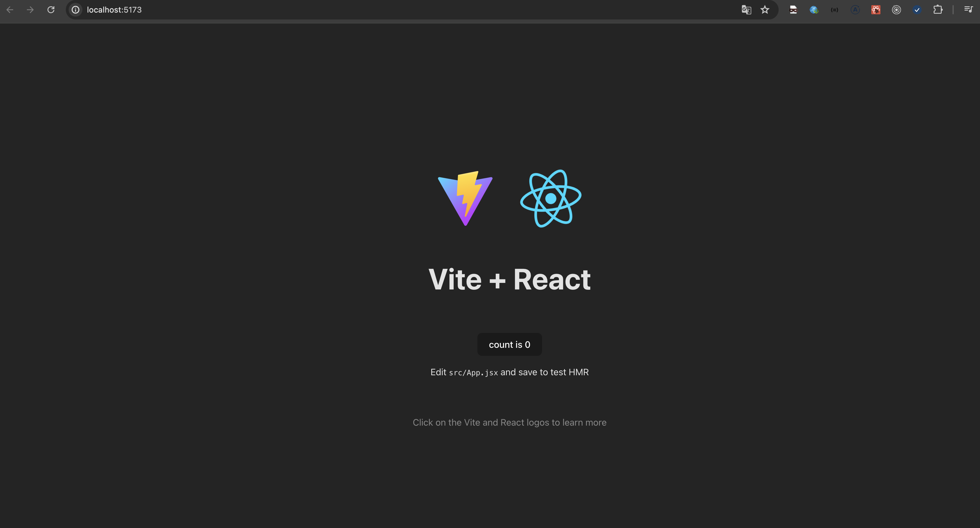
Task: Click the React atom logo
Action: [550, 198]
